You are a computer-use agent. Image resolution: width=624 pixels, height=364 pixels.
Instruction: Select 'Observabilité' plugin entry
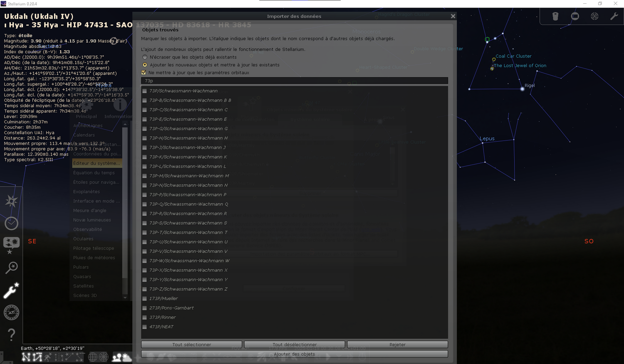pyautogui.click(x=97, y=229)
